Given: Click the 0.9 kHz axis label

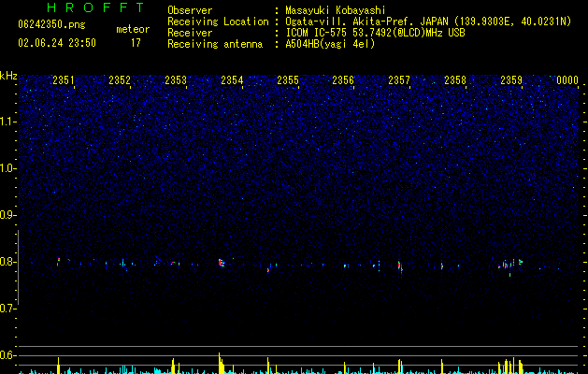Looking at the screenshot, I should coord(8,215).
